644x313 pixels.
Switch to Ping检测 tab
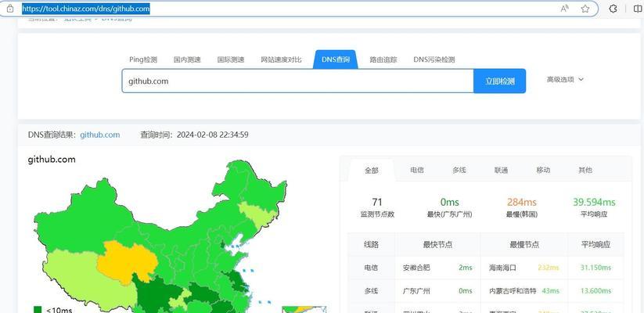coord(143,59)
